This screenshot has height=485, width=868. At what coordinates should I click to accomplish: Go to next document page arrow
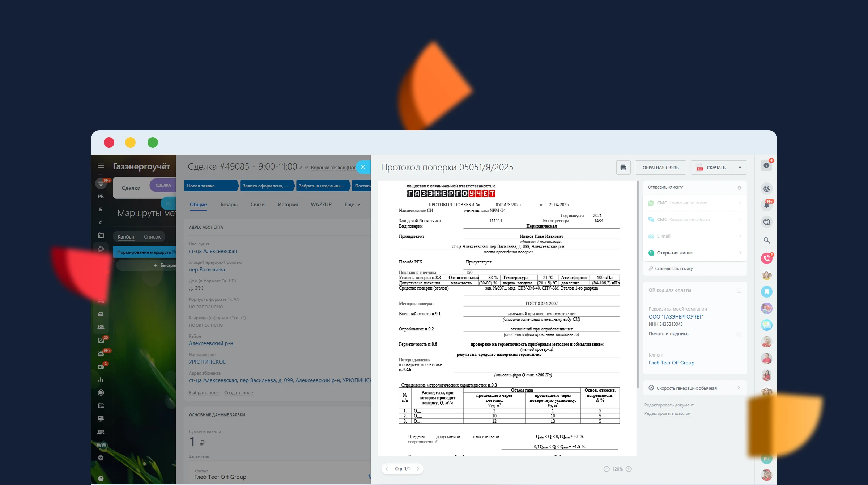point(418,469)
